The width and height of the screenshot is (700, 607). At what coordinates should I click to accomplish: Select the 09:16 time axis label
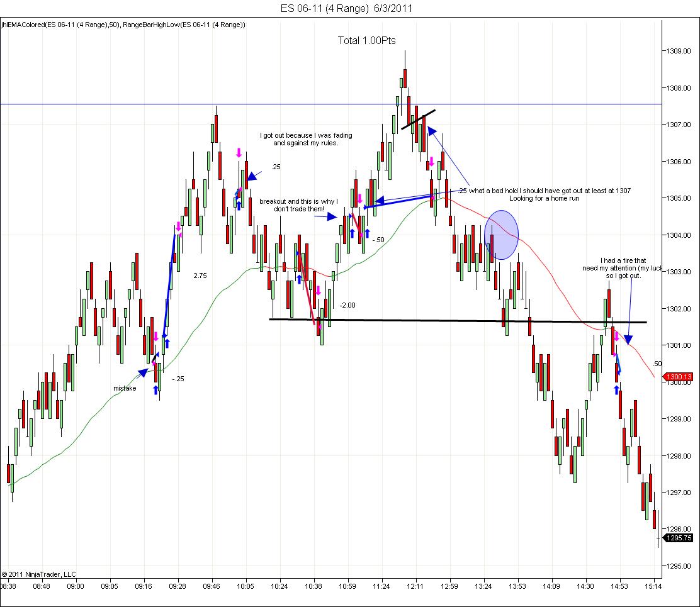point(144,586)
